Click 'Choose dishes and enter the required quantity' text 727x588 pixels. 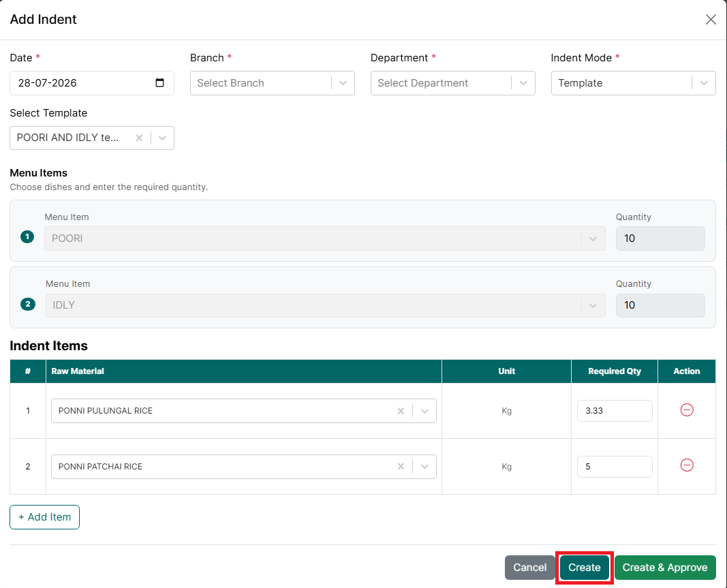(109, 187)
